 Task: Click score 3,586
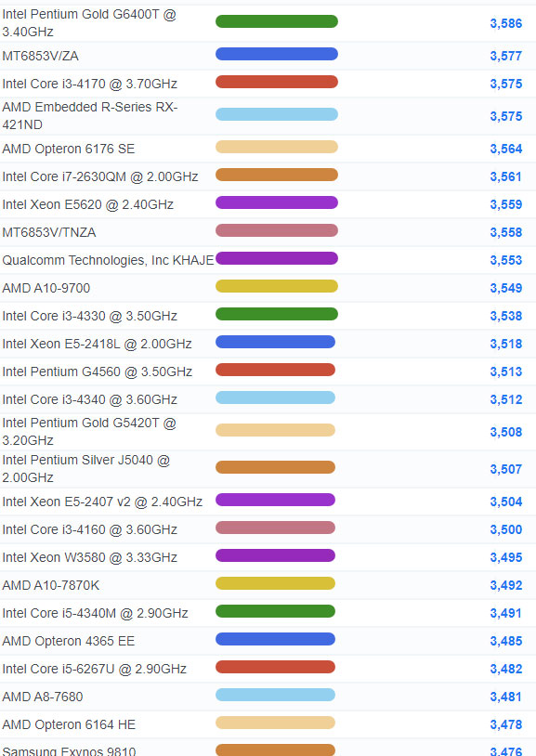[506, 23]
